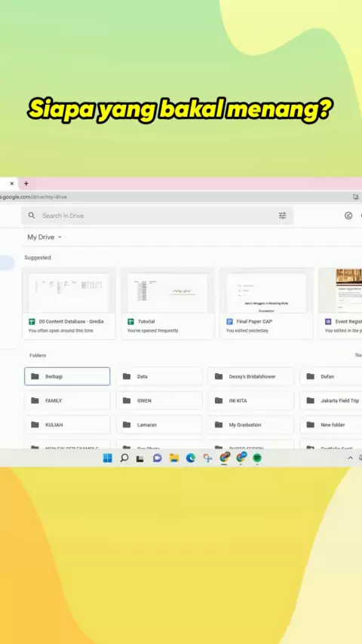Click the search magnifier icon in Drive
This screenshot has width=362, height=644.
32,216
